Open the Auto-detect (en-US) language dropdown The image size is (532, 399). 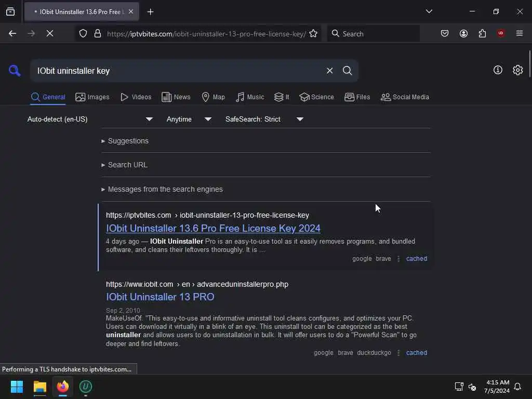coord(90,119)
